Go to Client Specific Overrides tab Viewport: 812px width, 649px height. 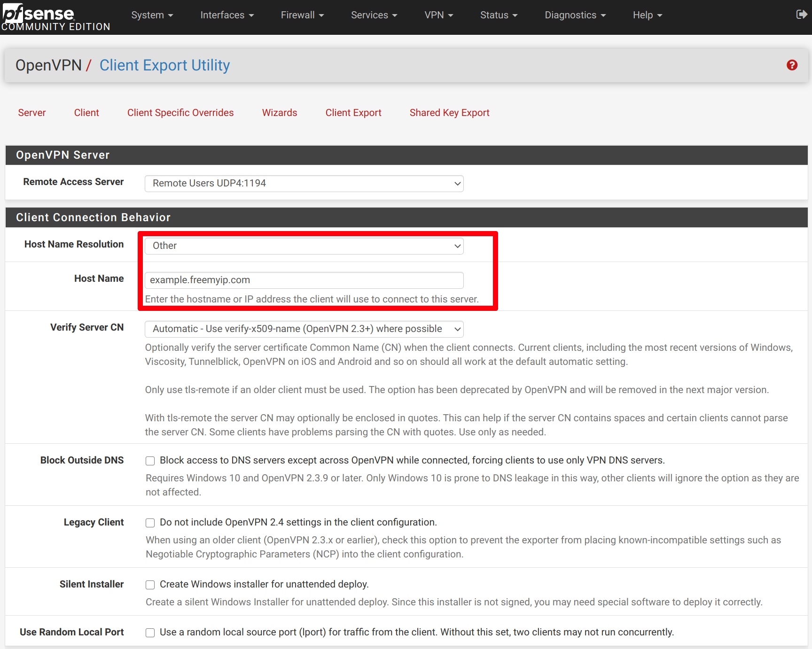(180, 113)
